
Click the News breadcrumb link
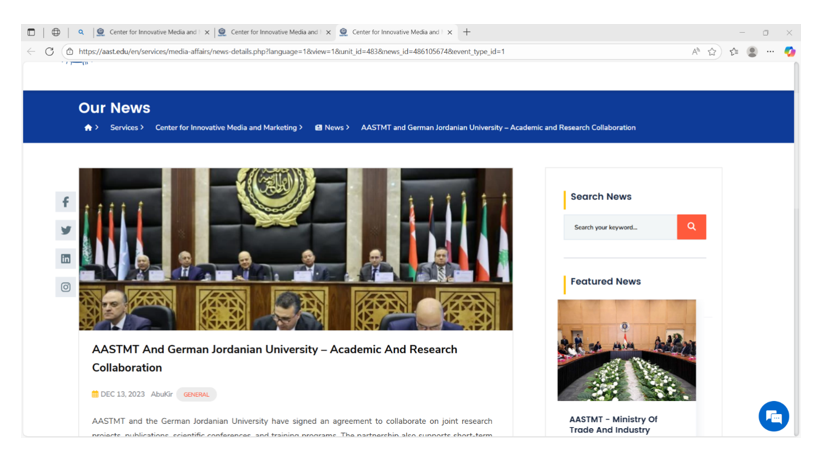333,128
